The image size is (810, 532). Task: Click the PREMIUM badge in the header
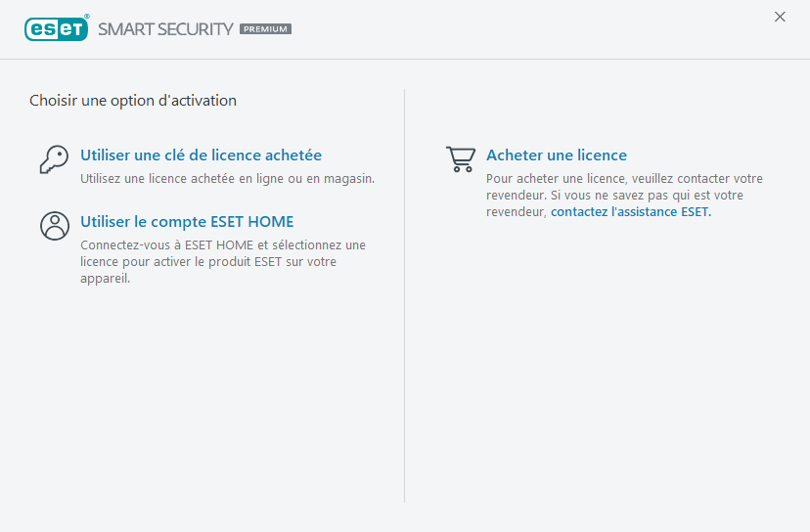[x=265, y=29]
